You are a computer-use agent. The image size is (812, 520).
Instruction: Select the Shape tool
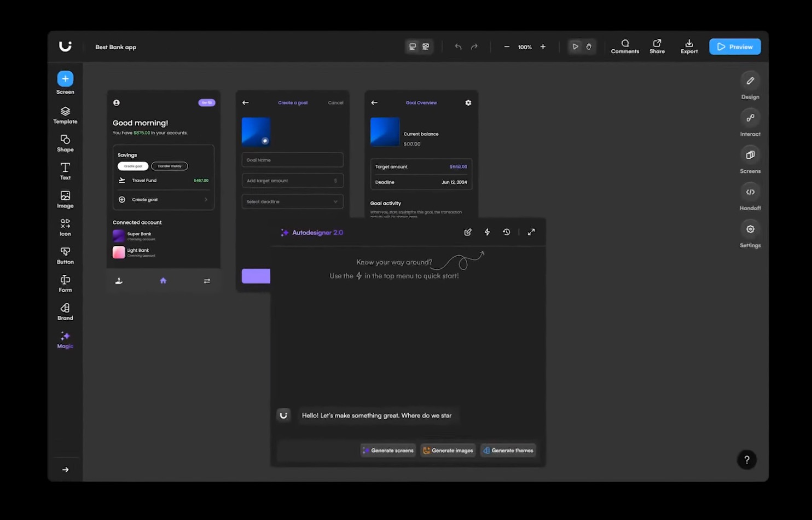pos(65,143)
